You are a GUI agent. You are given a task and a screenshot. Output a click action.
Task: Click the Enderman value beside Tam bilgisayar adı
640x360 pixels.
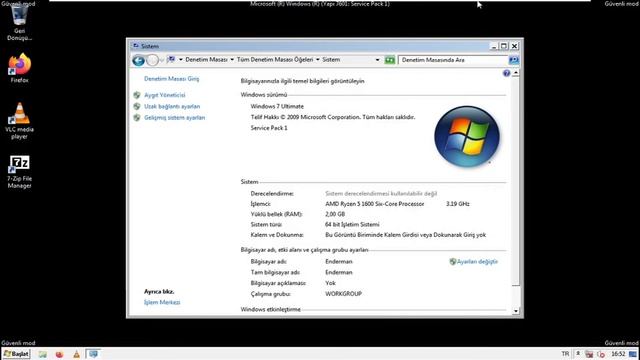tap(339, 272)
